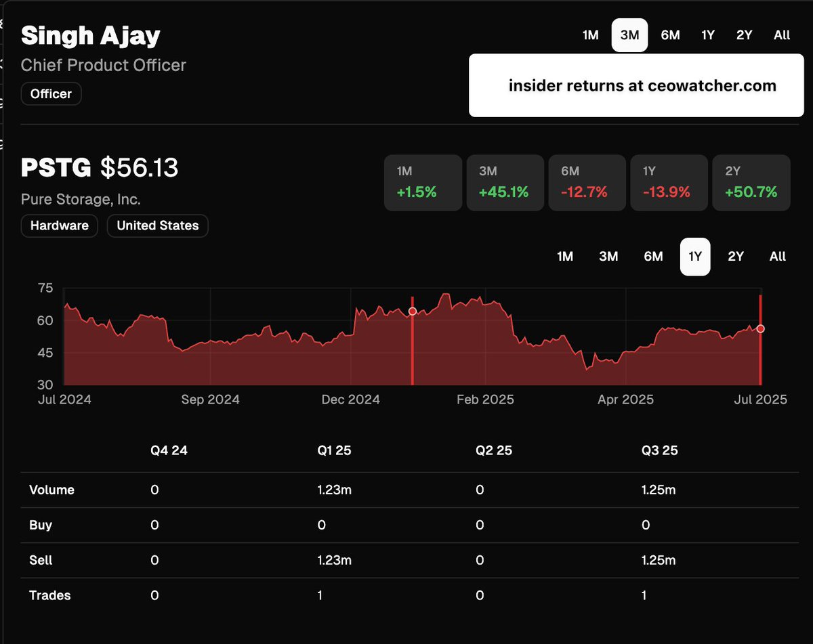Open the 1M +1.5% return card
Image resolution: width=813 pixels, height=644 pixels.
423,183
